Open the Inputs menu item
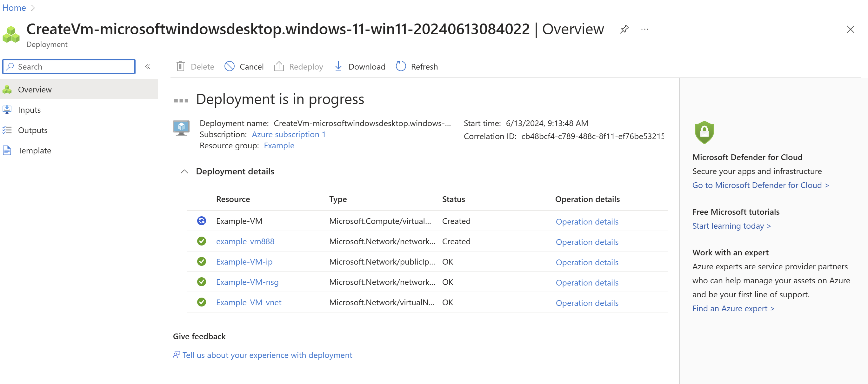 pos(29,110)
